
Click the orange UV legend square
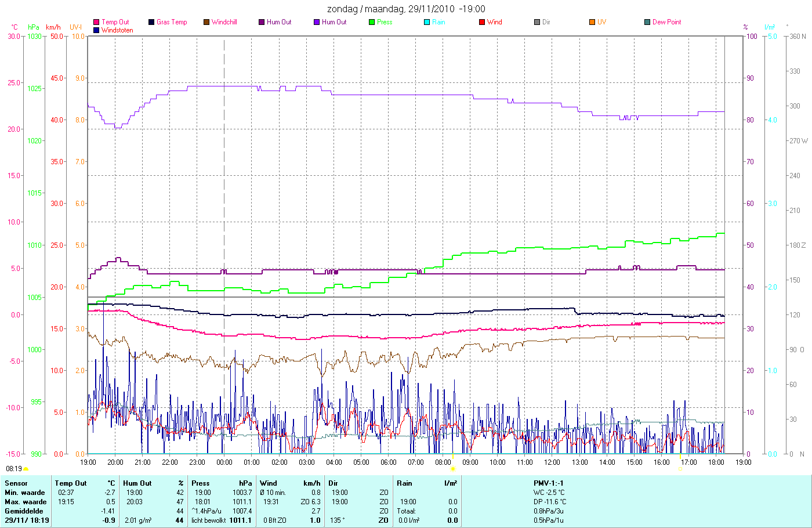592,22
